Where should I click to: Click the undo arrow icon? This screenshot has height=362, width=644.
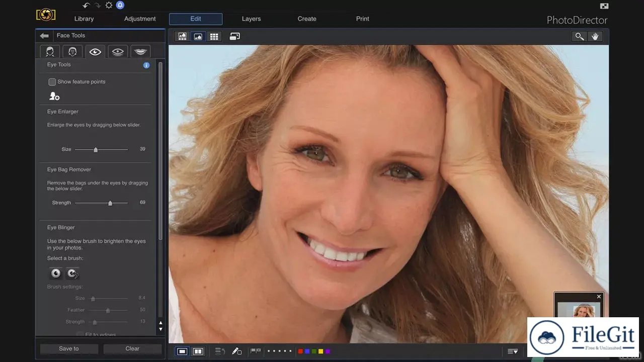[86, 6]
